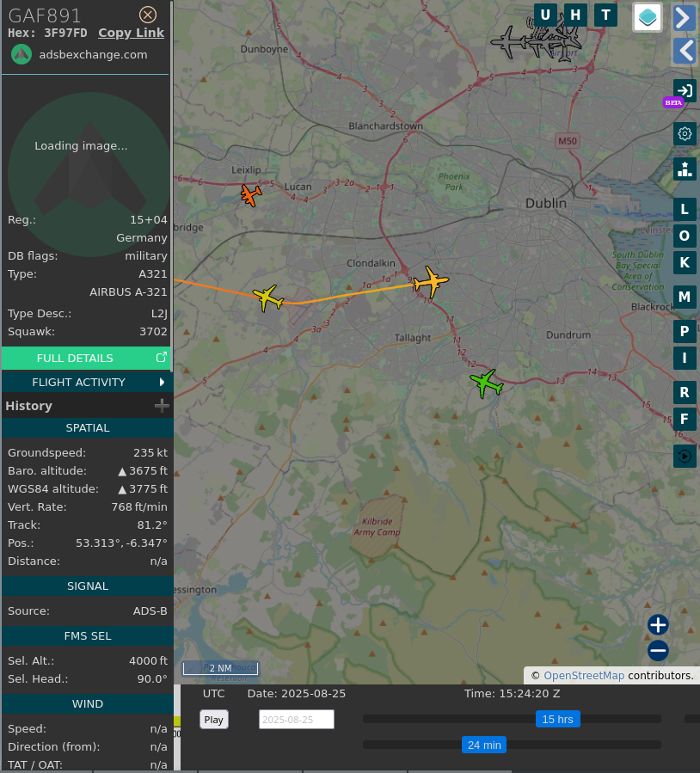Select the orange-yellow aircraft near Clondalkin
This screenshot has height=773, width=700.
(431, 282)
